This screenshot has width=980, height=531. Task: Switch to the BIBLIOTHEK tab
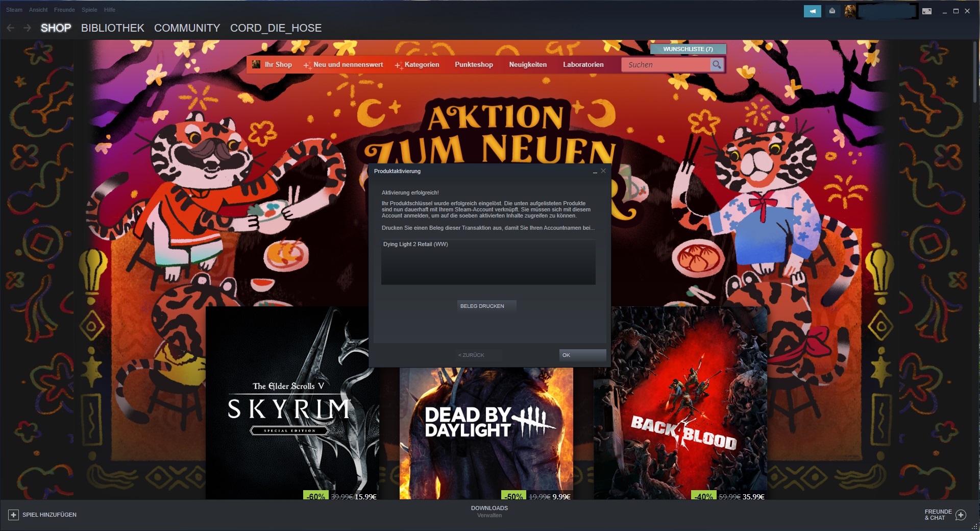pos(113,28)
